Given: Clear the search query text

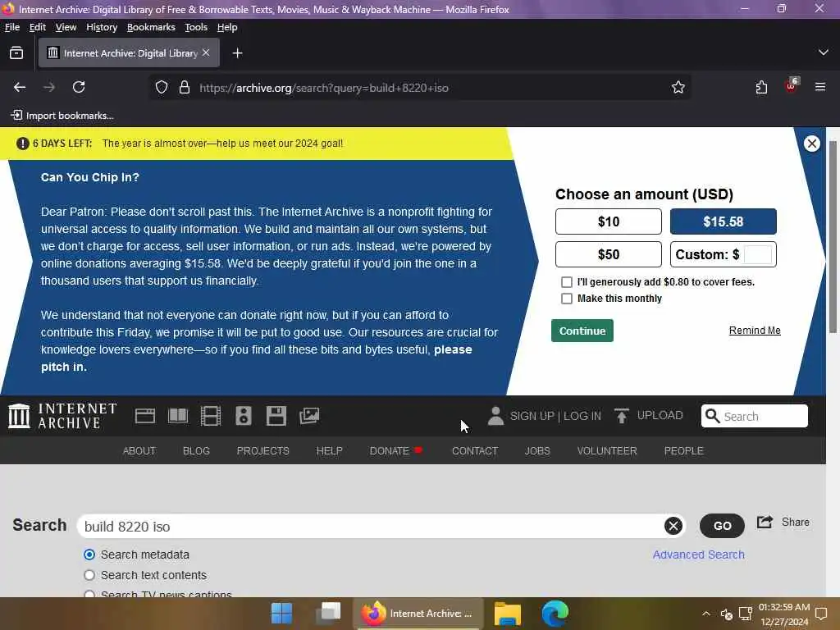Looking at the screenshot, I should tap(673, 526).
